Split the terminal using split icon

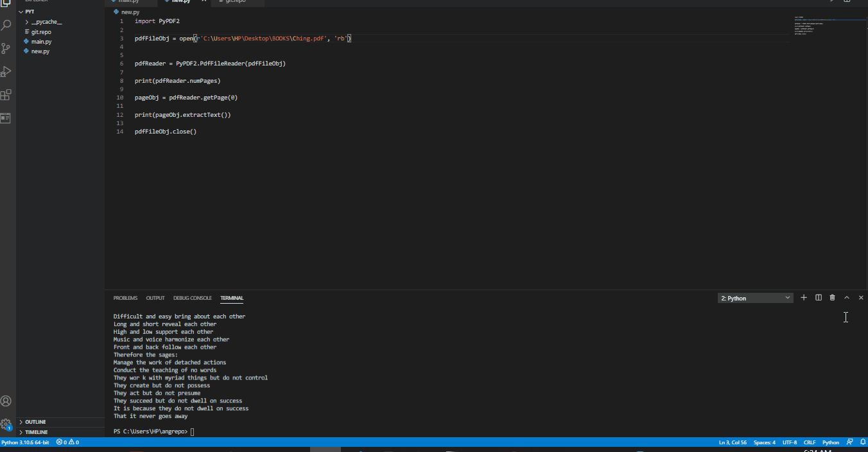click(x=818, y=297)
